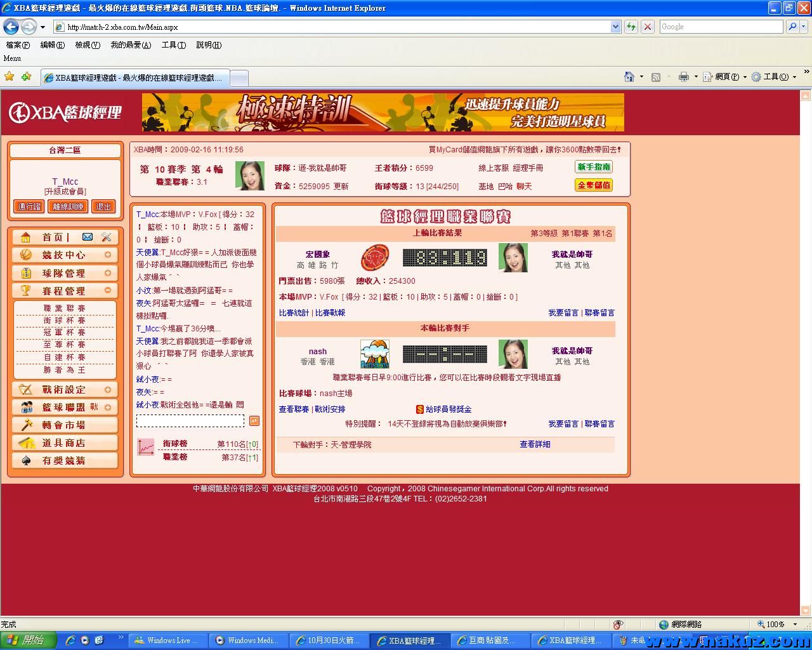
Task: Select the XBA籃球經理遊戲 browser tab
Action: (134, 78)
